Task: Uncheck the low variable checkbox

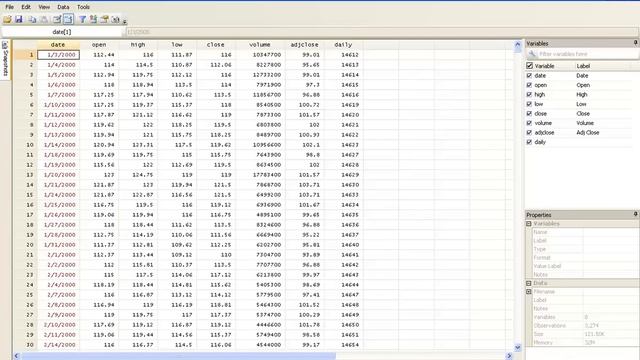Action: click(529, 104)
